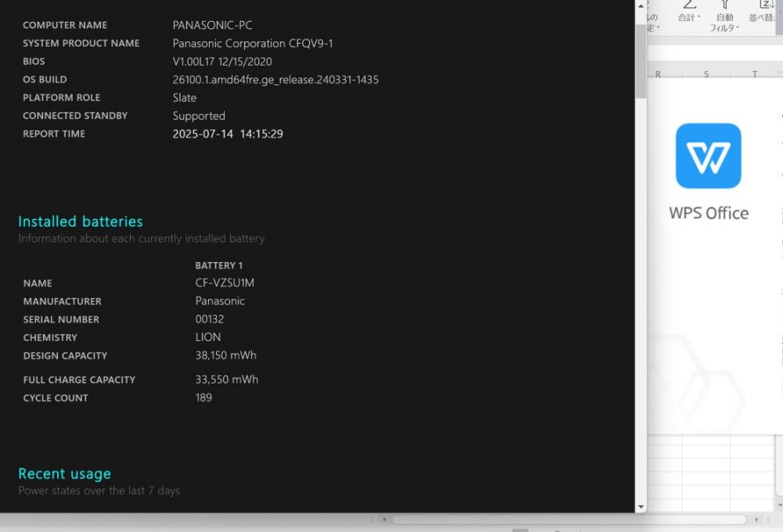Click the spreadsheet horizontal scroll right arrow
783x532 pixels.
click(756, 519)
